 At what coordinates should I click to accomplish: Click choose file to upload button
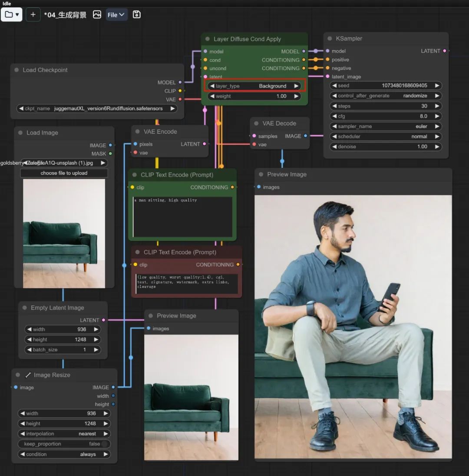click(64, 173)
